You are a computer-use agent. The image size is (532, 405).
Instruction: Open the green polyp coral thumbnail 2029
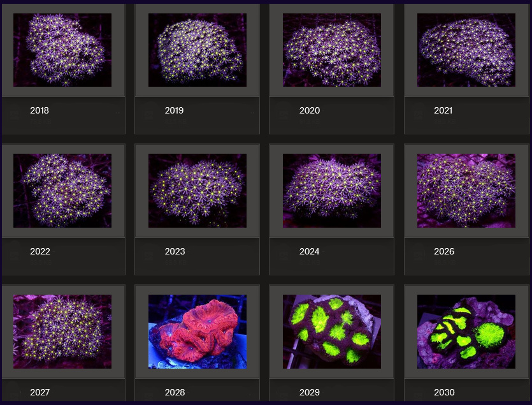coord(332,332)
